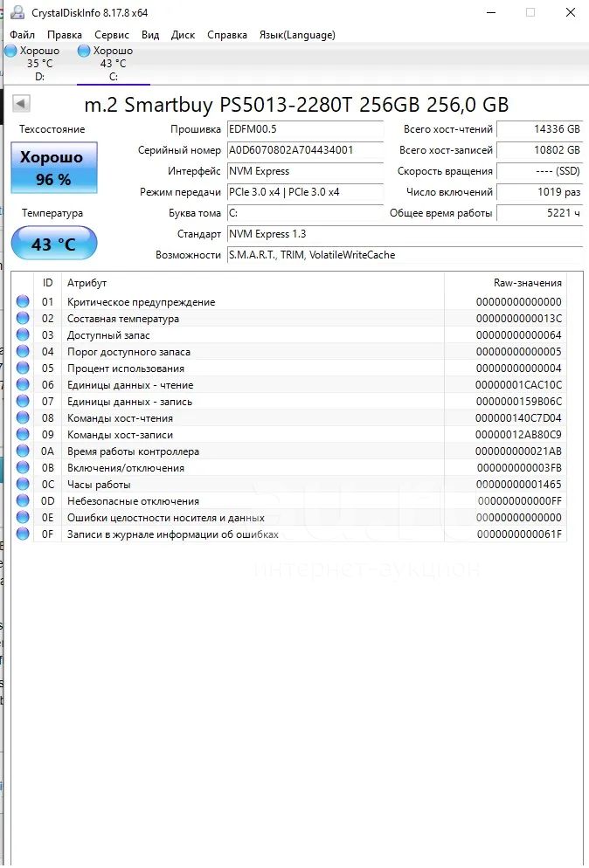Viewport: 589px width, 868px height.
Task: Close the CrystalDiskInfo window
Action: click(x=570, y=12)
